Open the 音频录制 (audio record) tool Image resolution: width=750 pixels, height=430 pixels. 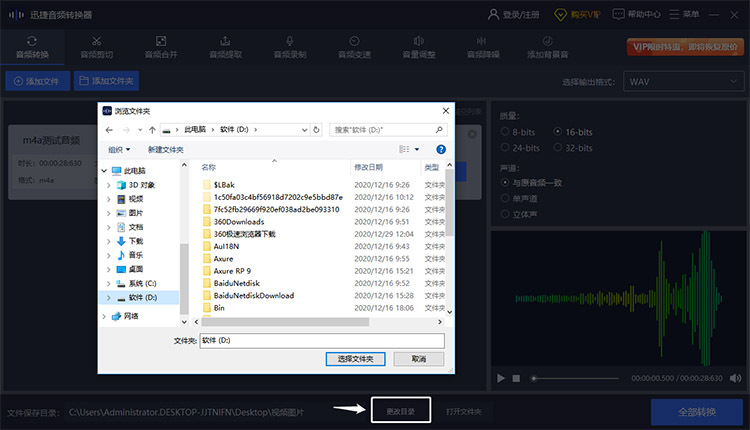coord(290,47)
